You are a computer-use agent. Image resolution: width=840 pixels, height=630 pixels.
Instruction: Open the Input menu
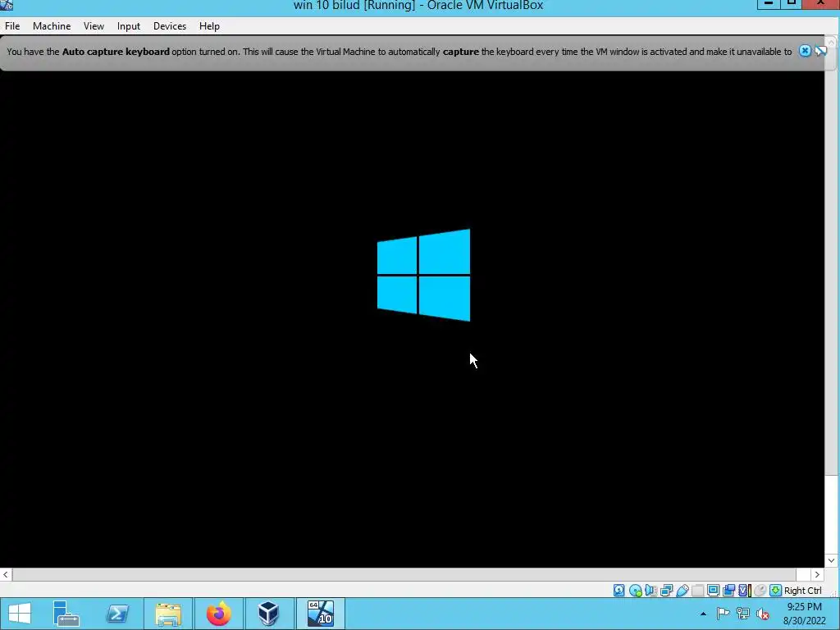[129, 25]
